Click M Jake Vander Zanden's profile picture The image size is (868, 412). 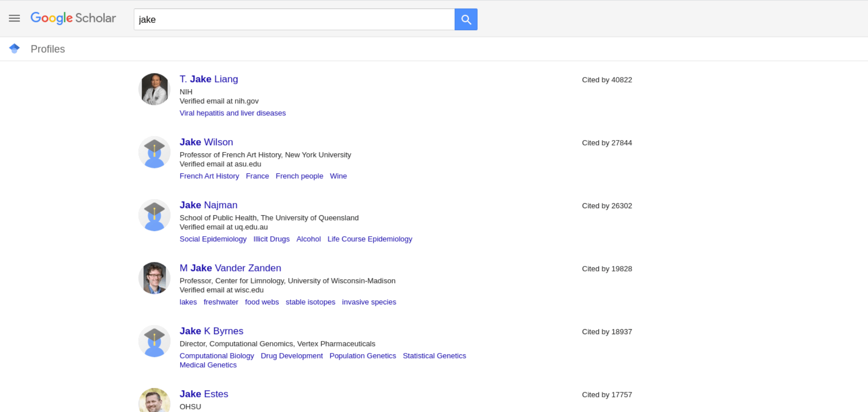[154, 278]
